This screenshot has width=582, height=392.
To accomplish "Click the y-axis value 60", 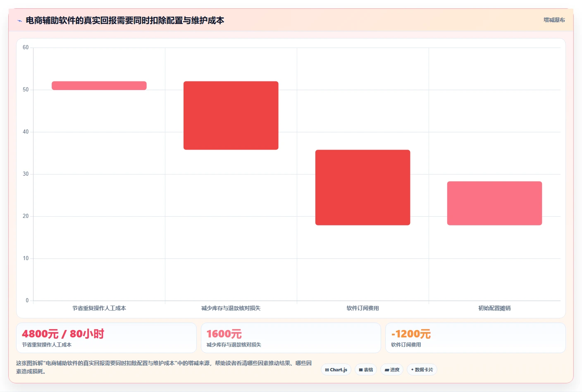I will (26, 48).
